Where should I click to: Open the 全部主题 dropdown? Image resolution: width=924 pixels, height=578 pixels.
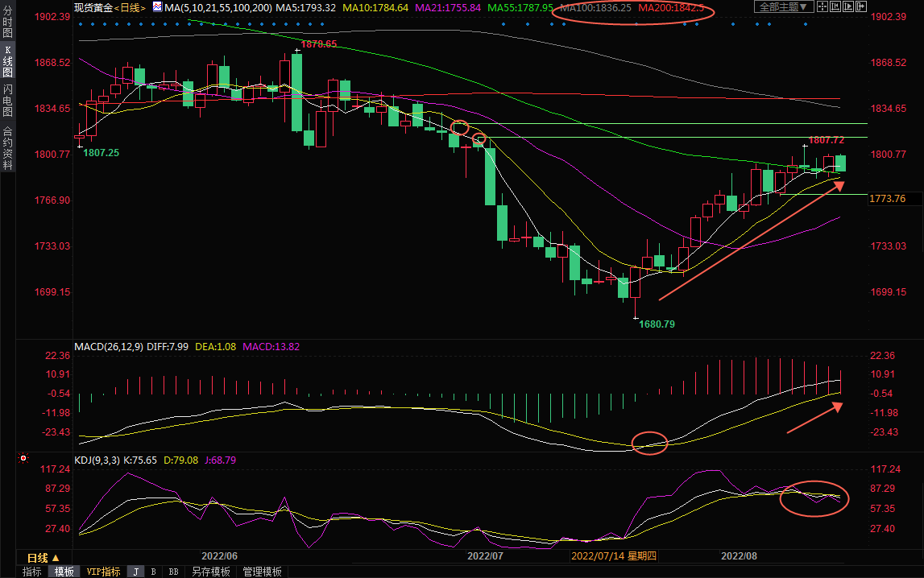pos(780,7)
